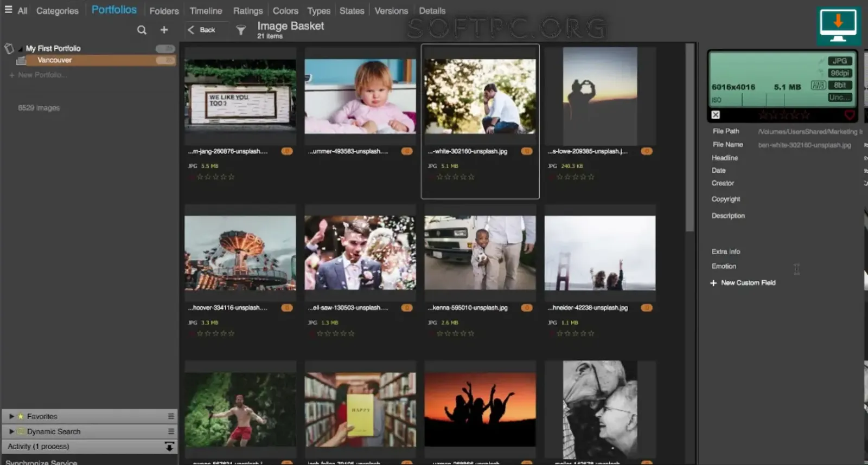
Task: Add a New Custom Field
Action: point(743,283)
